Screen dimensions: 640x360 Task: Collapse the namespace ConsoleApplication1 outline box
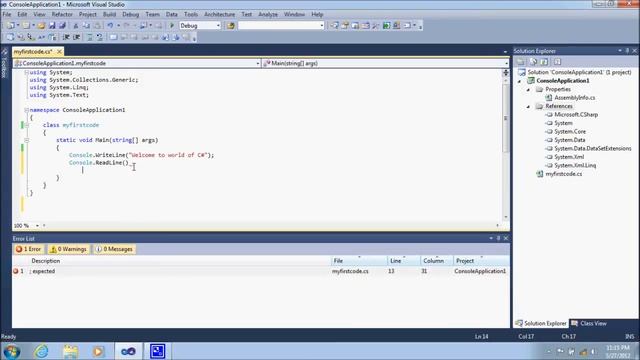point(26,110)
